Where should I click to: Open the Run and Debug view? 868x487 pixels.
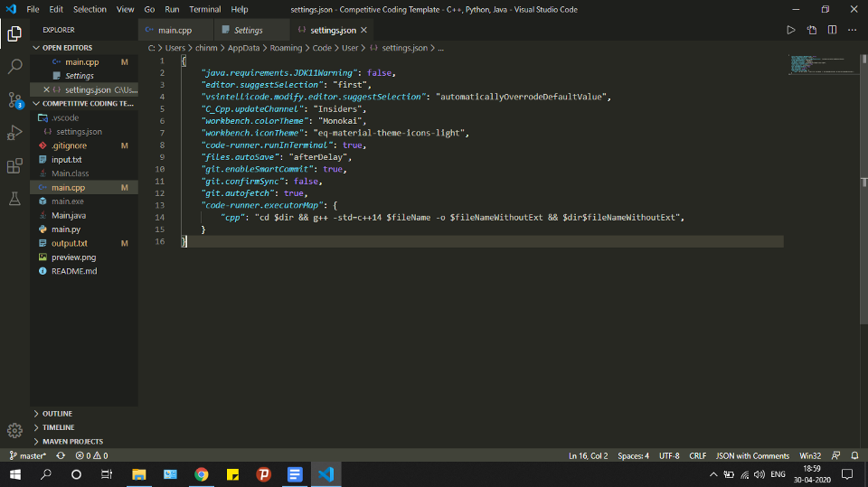[x=14, y=133]
